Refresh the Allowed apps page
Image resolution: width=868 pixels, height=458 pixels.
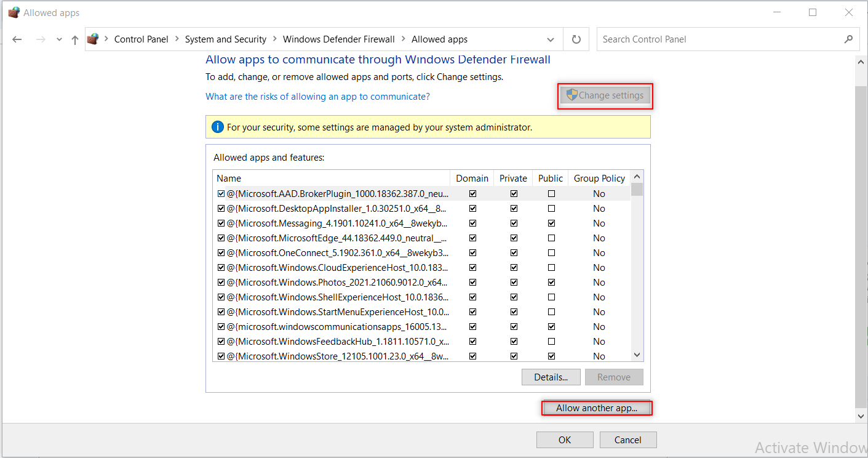tap(576, 39)
